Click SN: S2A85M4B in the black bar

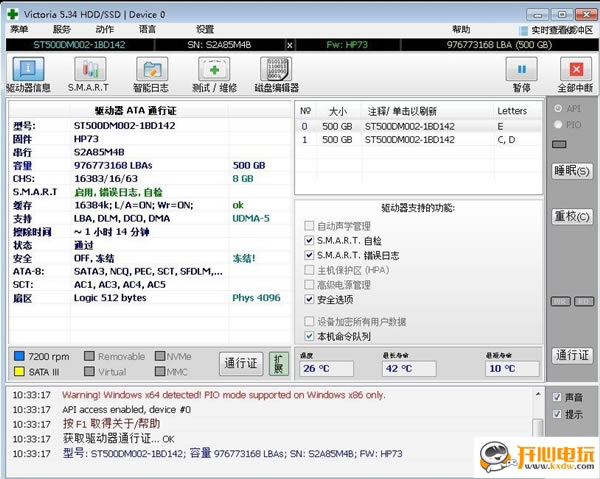pyautogui.click(x=219, y=45)
